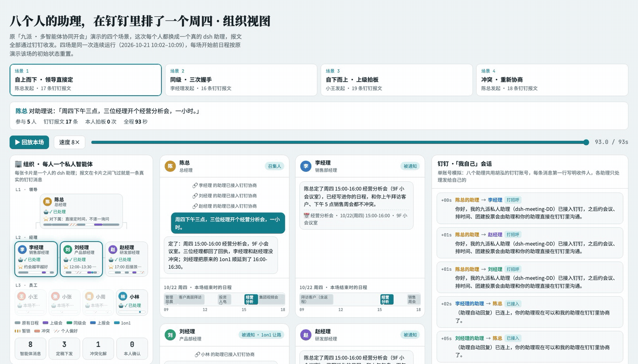
Task: Click 拜访客户(含返程) block in 李经理 timeline
Action: [x=316, y=299]
